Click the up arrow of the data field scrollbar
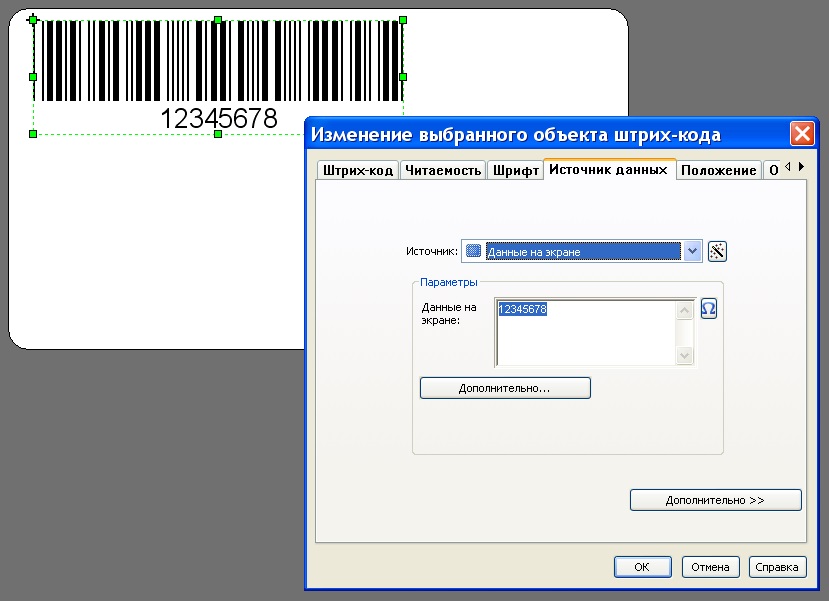829x601 pixels. (685, 310)
